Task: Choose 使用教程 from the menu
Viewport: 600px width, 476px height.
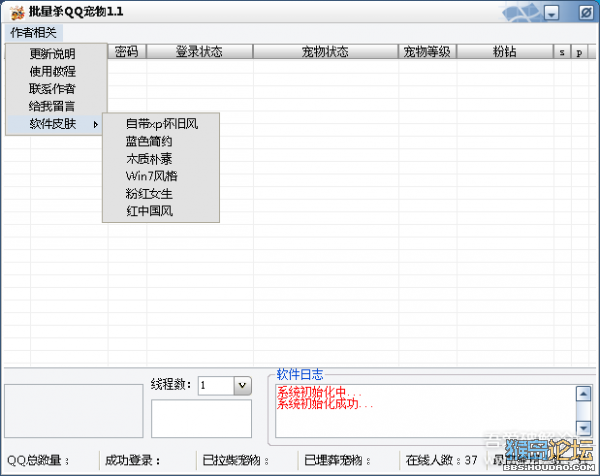Action: 52,71
